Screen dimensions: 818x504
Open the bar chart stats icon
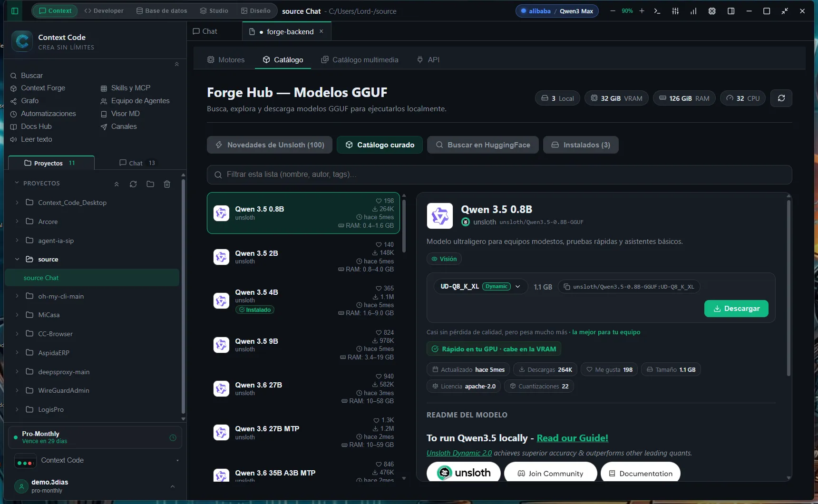click(x=693, y=11)
